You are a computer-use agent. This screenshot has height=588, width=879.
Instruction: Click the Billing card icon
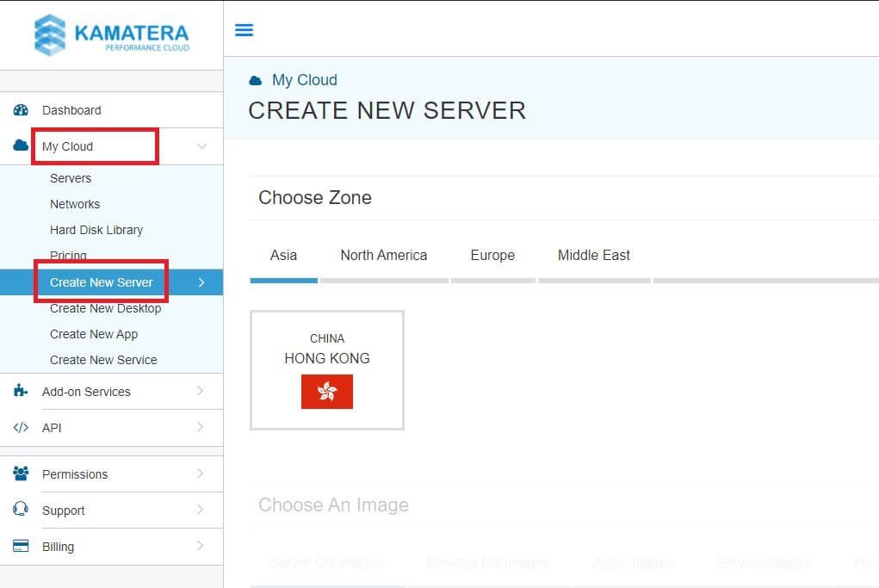point(21,546)
